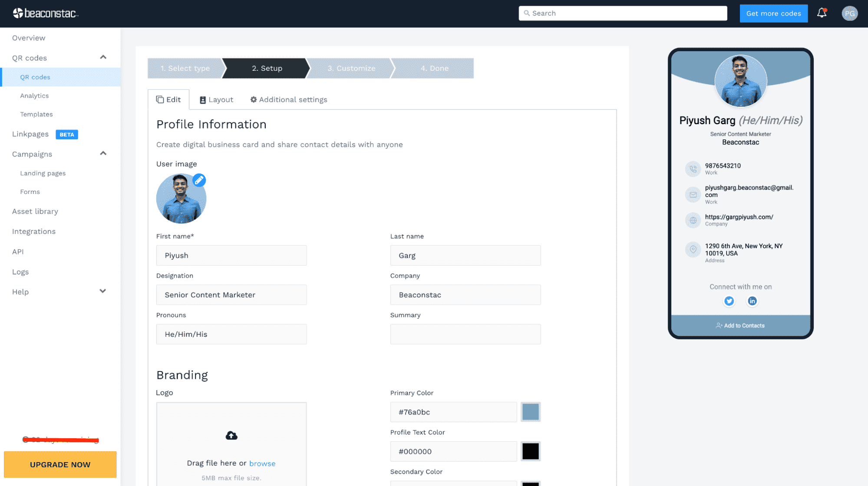Click the UPGRADE NOW button

coord(60,465)
